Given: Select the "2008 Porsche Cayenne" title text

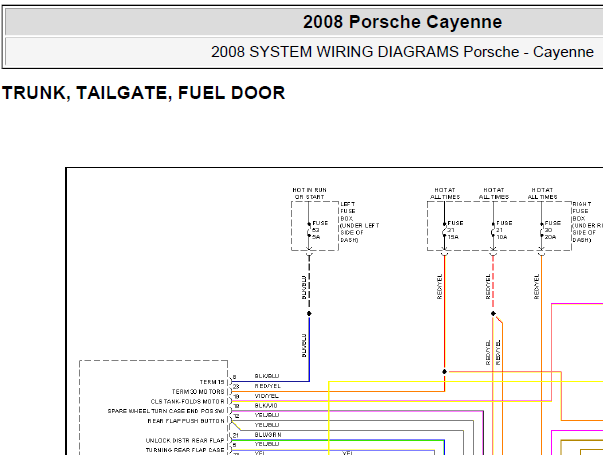Looking at the screenshot, I should 402,22.
